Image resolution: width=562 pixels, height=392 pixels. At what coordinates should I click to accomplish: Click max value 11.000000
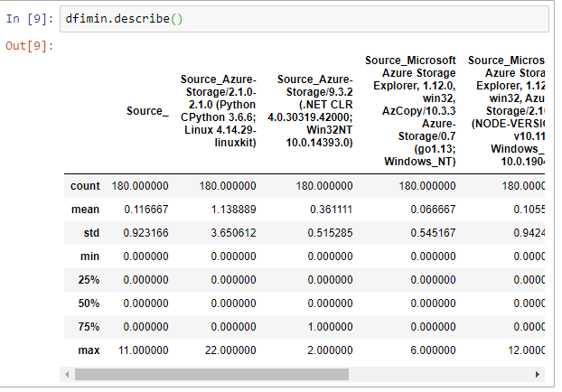(144, 350)
